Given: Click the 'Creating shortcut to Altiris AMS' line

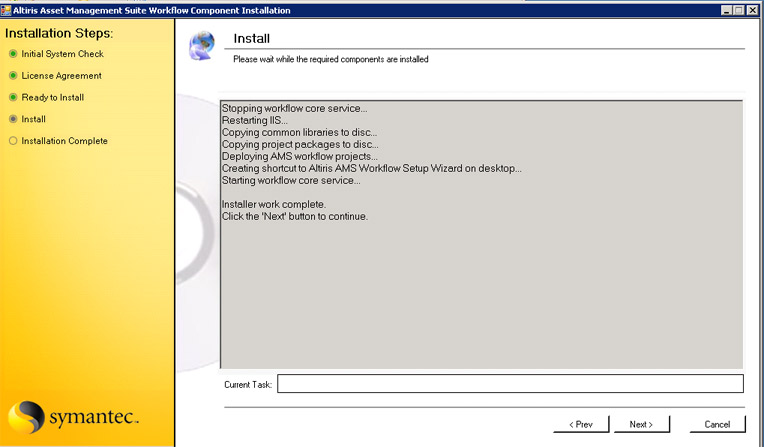Looking at the screenshot, I should (x=372, y=168).
